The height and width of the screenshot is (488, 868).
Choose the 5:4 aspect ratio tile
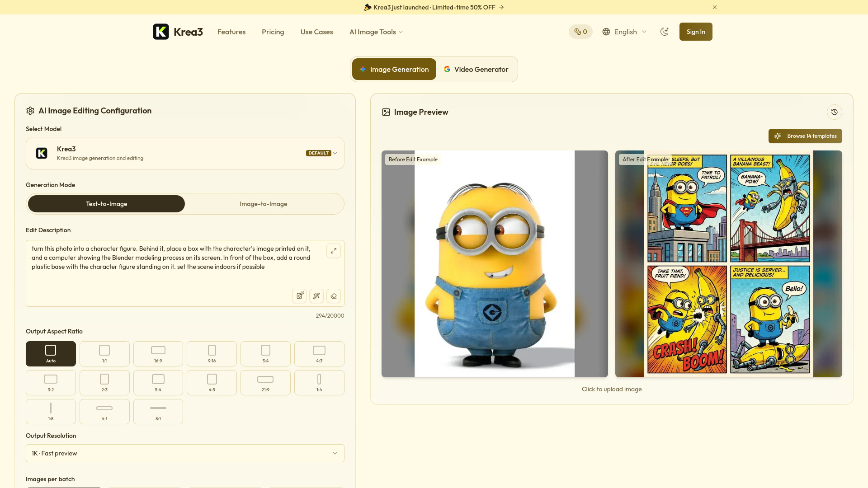click(158, 383)
